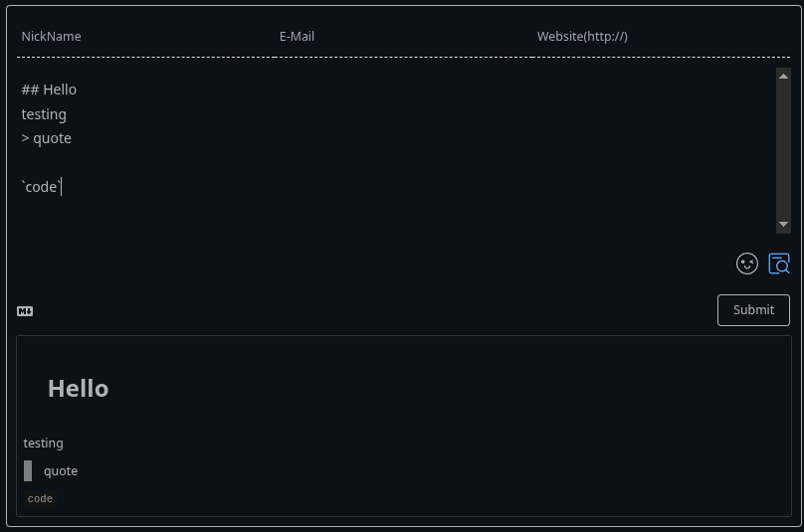Viewport: 804px width, 532px height.
Task: Place cursor at the `code` editor line
Action: pyautogui.click(x=42, y=187)
